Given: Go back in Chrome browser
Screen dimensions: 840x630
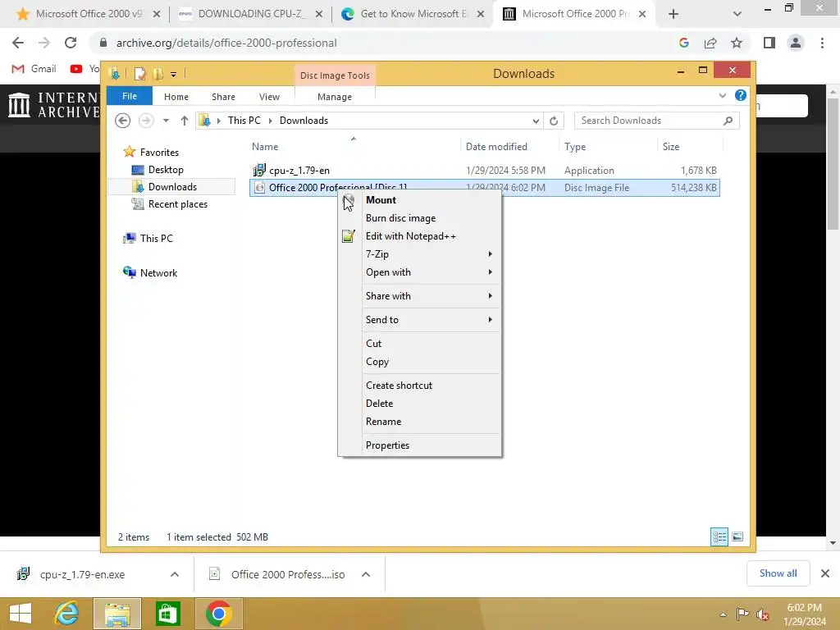Looking at the screenshot, I should [18, 43].
